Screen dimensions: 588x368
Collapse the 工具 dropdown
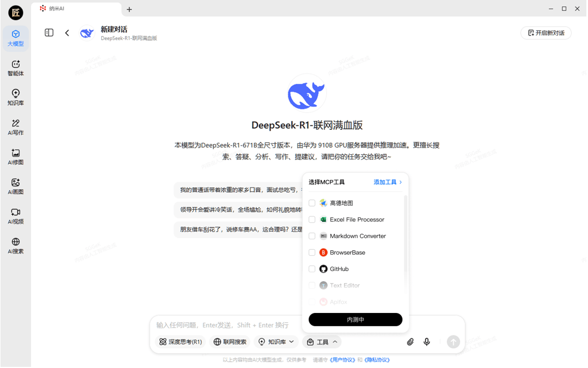322,342
